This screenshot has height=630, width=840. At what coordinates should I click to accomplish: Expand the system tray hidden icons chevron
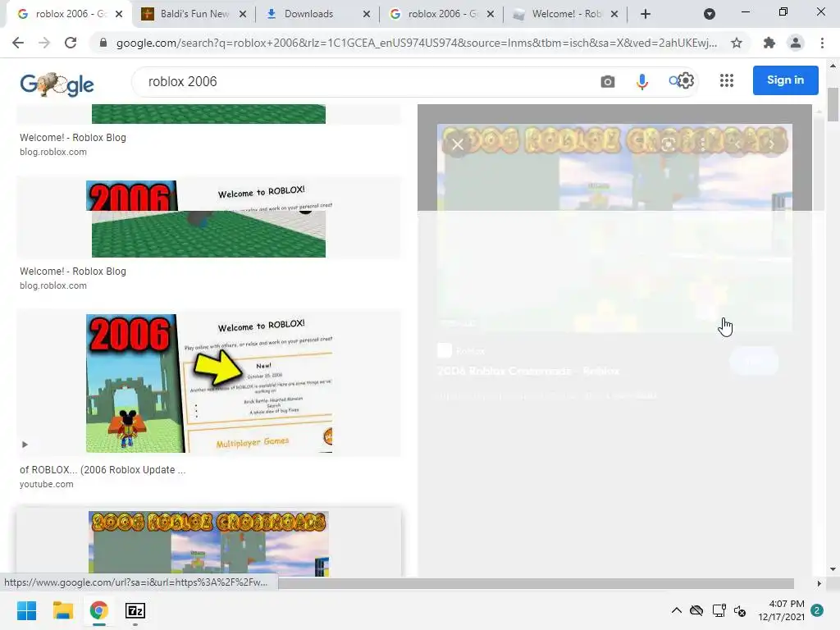(x=677, y=610)
